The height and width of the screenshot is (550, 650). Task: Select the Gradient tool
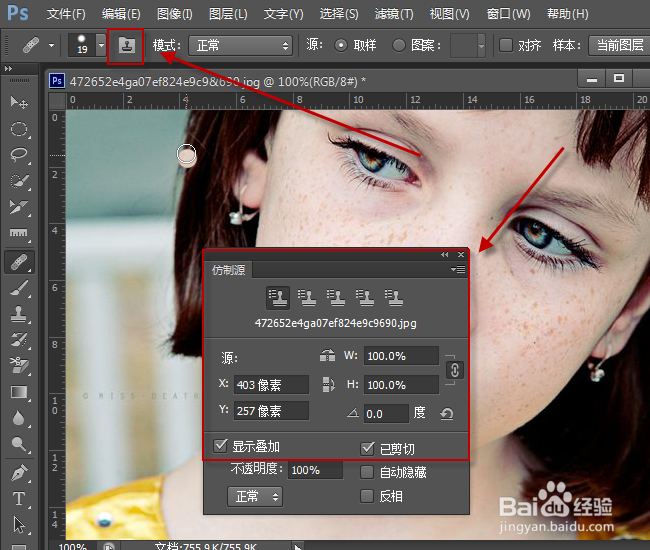pos(19,392)
